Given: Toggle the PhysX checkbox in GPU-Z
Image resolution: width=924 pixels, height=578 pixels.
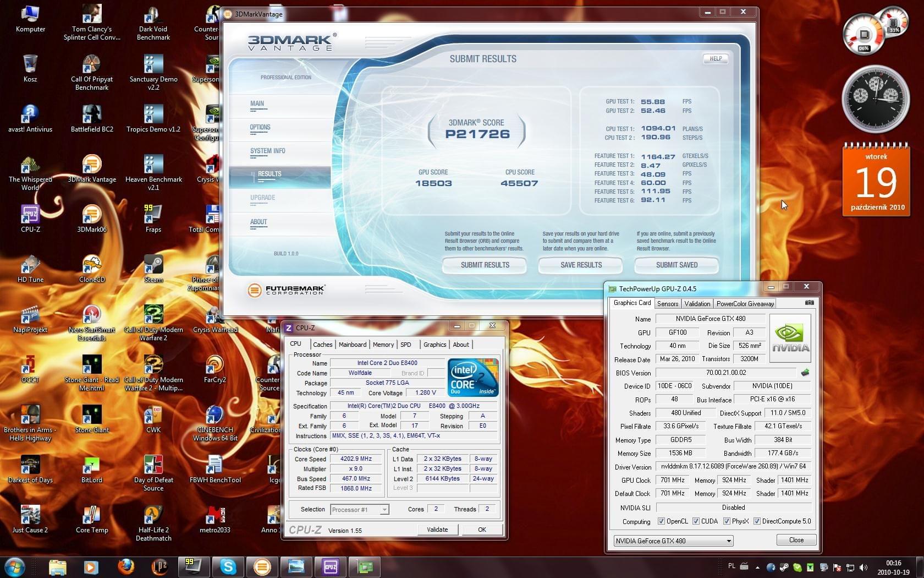Looking at the screenshot, I should [x=727, y=521].
